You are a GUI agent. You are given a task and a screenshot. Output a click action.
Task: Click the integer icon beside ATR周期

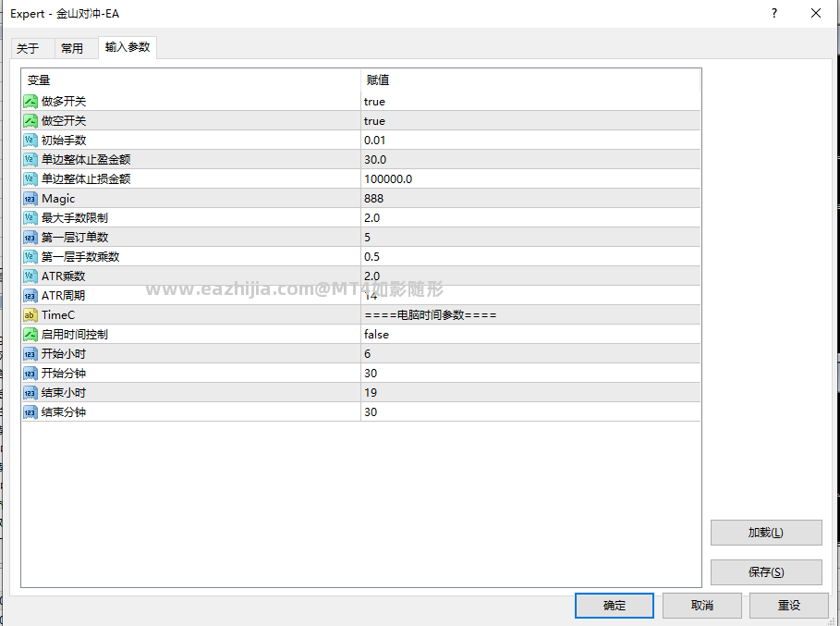[x=30, y=295]
